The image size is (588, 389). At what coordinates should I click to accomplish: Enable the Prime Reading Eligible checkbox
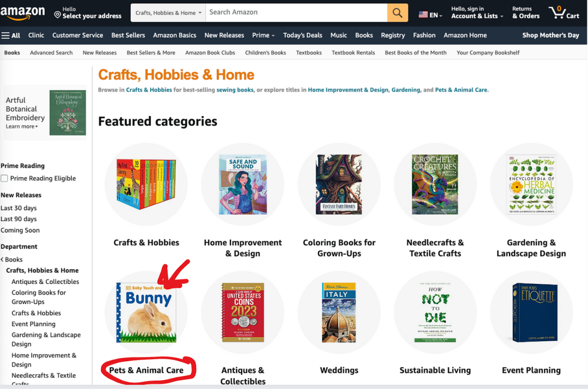[x=4, y=178]
